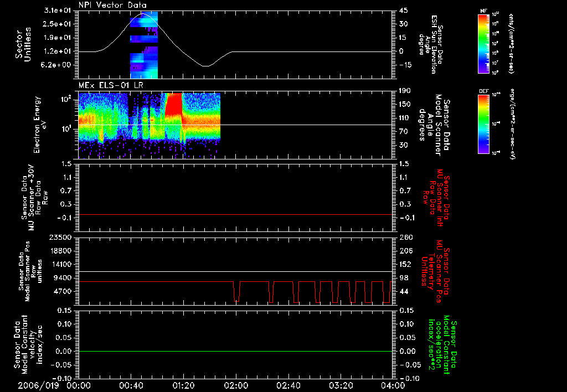Click the flat red line in MU Scanner panel
This screenshot has height=392, width=567.
(x=235, y=214)
